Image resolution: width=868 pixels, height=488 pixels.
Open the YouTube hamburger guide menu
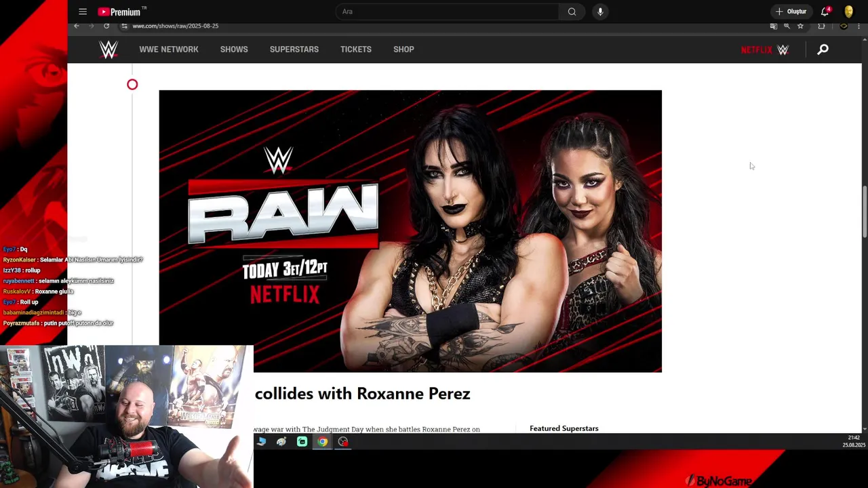(x=83, y=12)
